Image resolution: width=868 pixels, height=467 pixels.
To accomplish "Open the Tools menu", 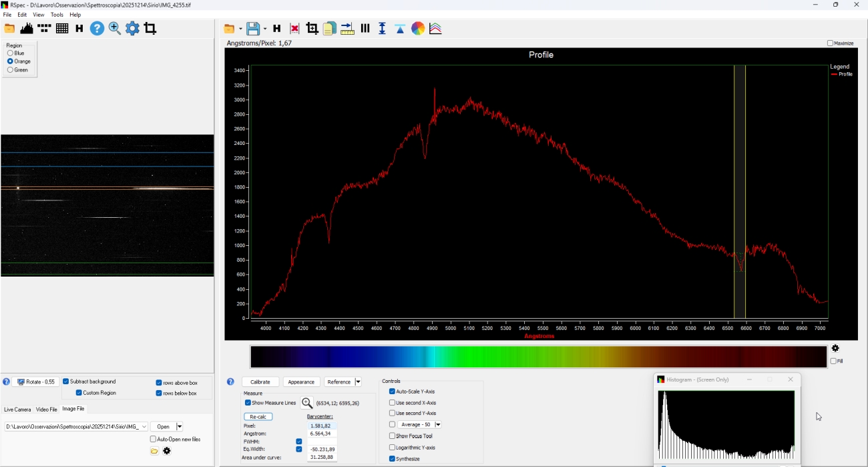I will (x=57, y=15).
